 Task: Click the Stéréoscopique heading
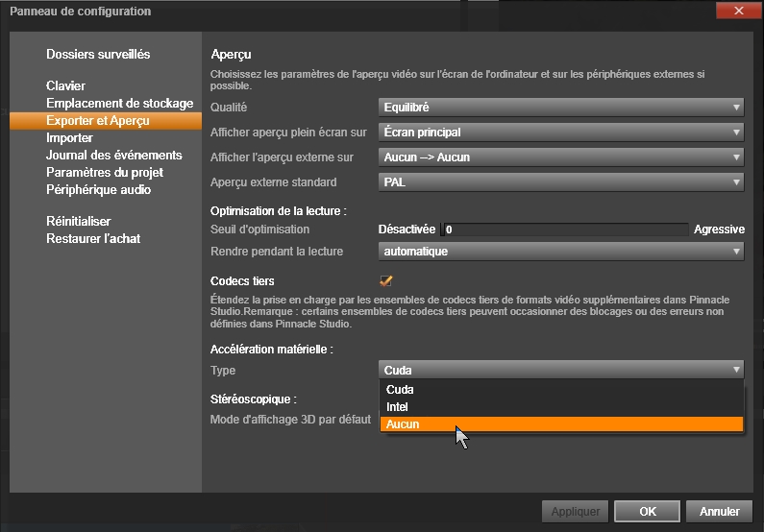pyautogui.click(x=254, y=399)
